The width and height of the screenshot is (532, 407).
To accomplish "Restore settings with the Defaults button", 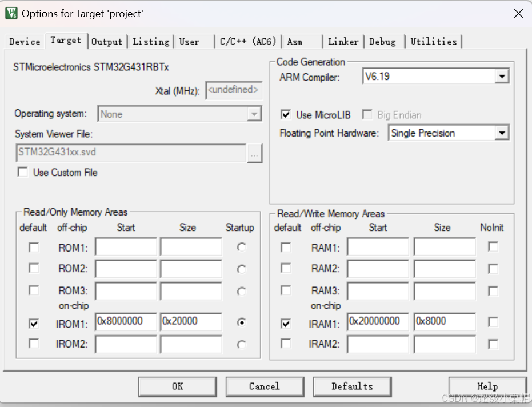I will [x=352, y=386].
